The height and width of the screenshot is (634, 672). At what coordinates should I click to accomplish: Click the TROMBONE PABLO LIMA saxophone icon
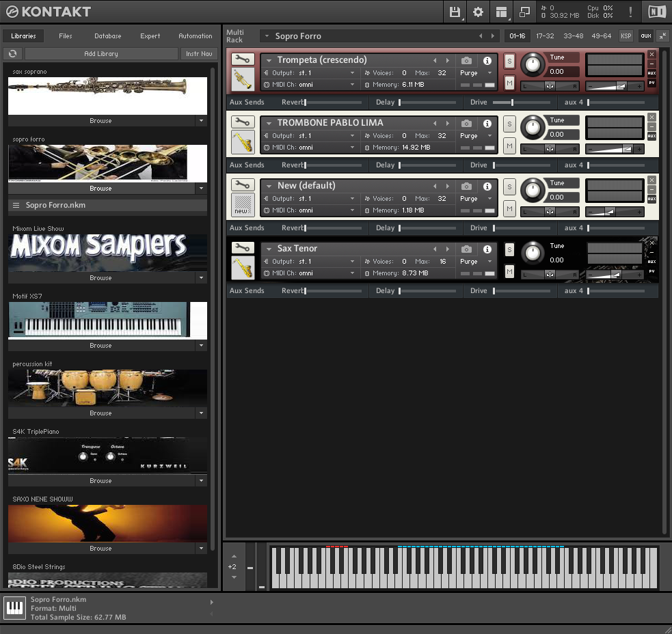coord(243,143)
